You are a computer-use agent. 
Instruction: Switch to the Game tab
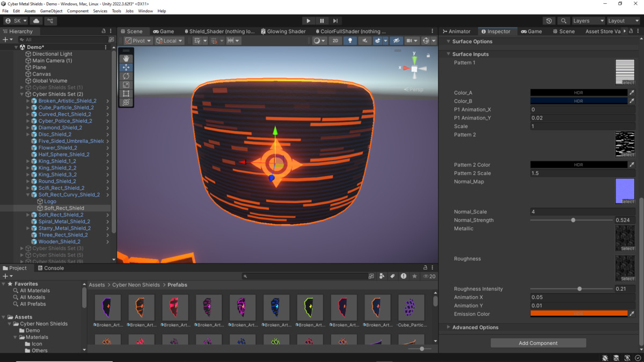click(x=163, y=31)
